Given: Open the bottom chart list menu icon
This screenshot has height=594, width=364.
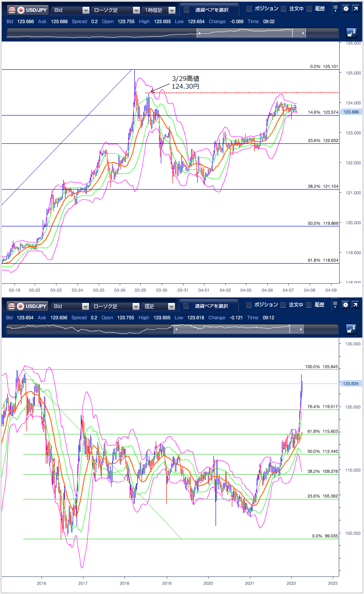Looking at the screenshot, I should (335, 306).
